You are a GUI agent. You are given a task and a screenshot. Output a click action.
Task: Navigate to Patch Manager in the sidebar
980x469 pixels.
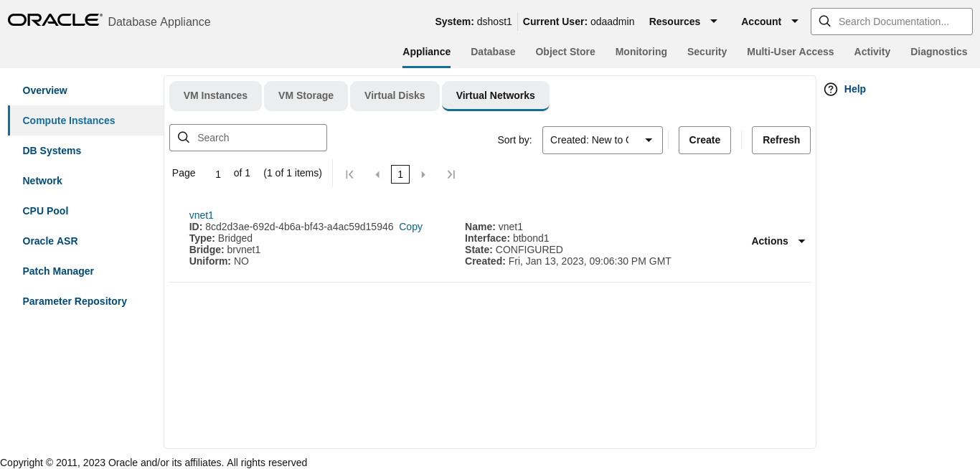(x=58, y=271)
